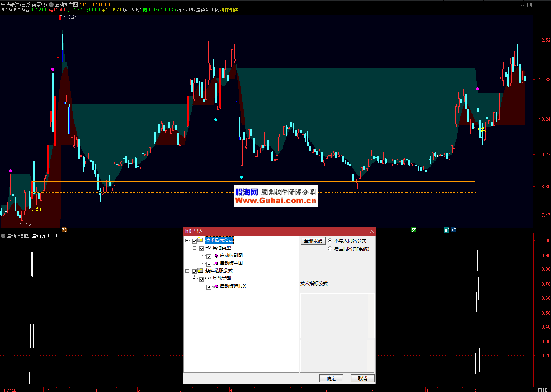Collapse the 技术指标公式 tree node
The image size is (551, 392).
click(187, 241)
